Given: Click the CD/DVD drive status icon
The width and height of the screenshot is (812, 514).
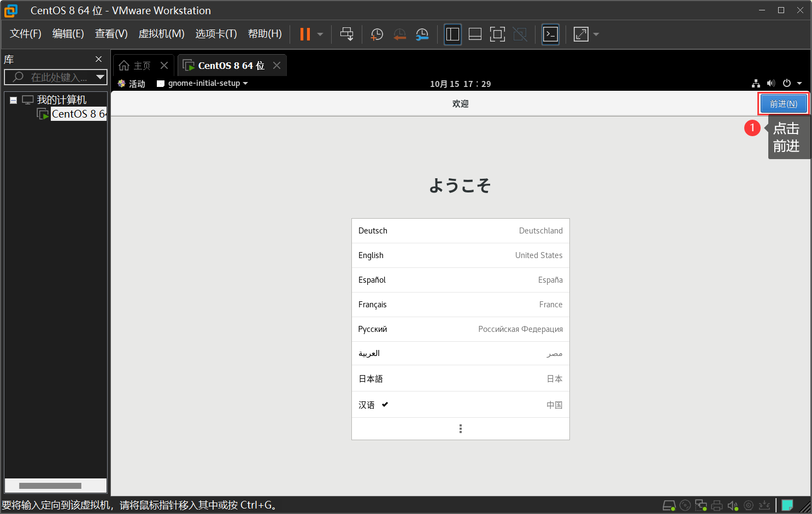Looking at the screenshot, I should [685, 505].
